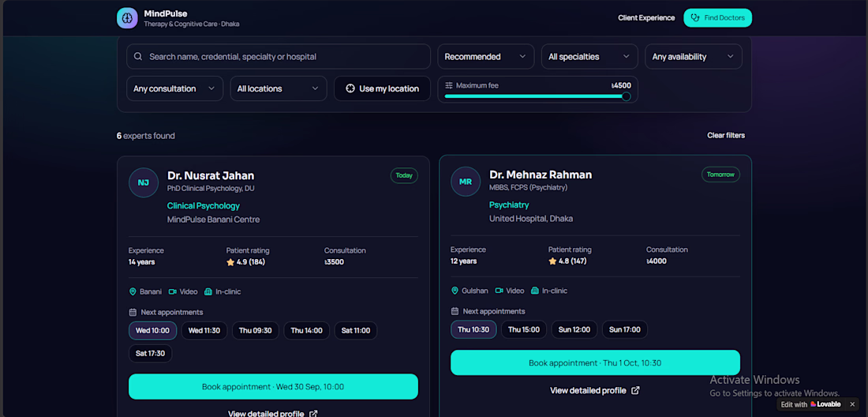The image size is (868, 417).
Task: Click the Tomorrow availability badge
Action: 720,175
